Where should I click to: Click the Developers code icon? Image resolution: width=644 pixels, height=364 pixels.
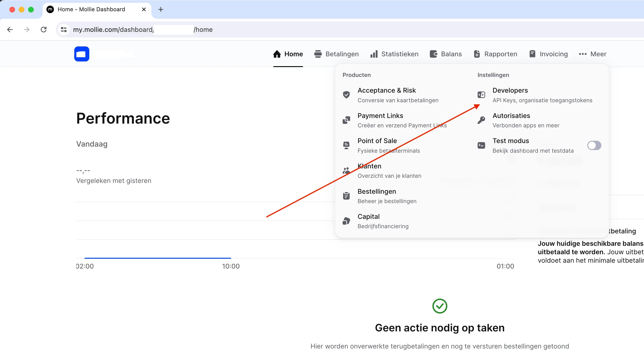481,95
